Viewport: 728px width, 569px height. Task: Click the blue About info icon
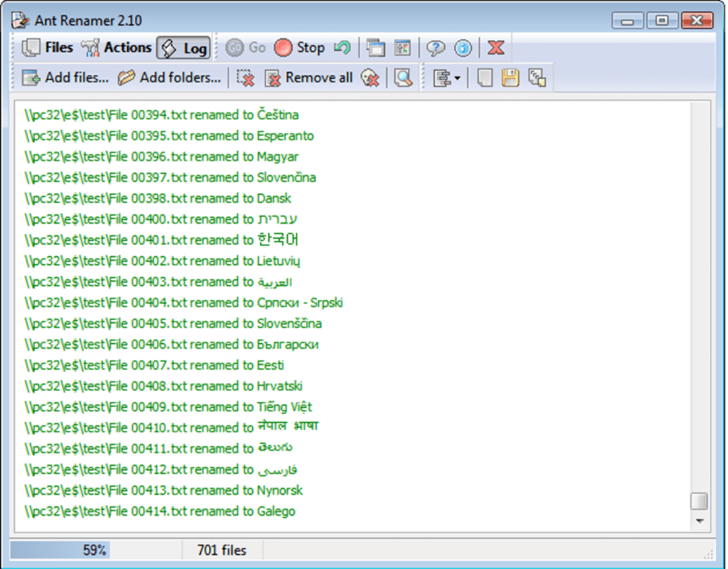462,48
